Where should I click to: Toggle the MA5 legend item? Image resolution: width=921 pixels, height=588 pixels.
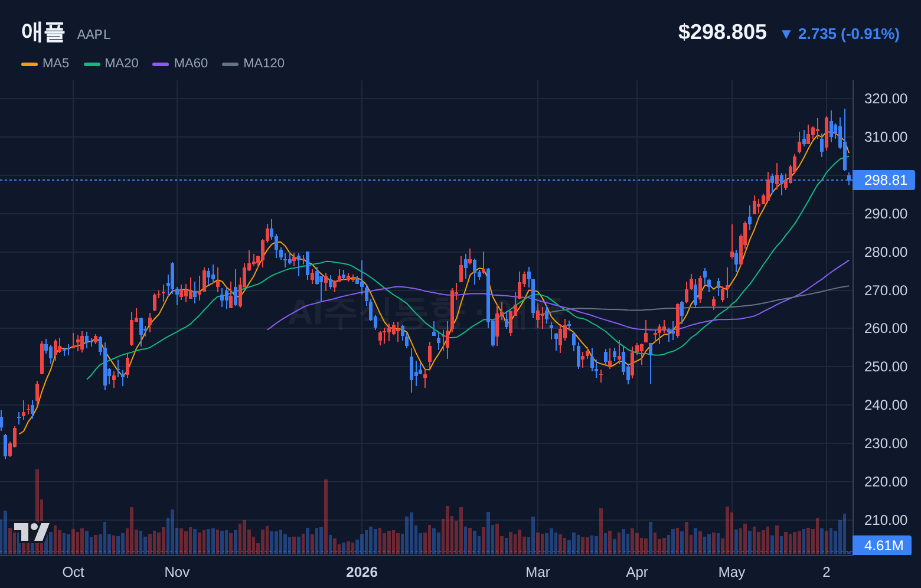click(45, 63)
